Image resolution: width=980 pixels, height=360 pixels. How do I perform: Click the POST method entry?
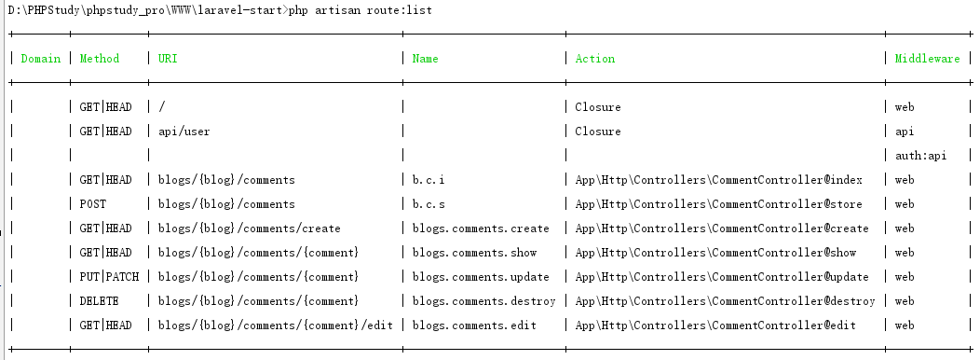click(92, 204)
